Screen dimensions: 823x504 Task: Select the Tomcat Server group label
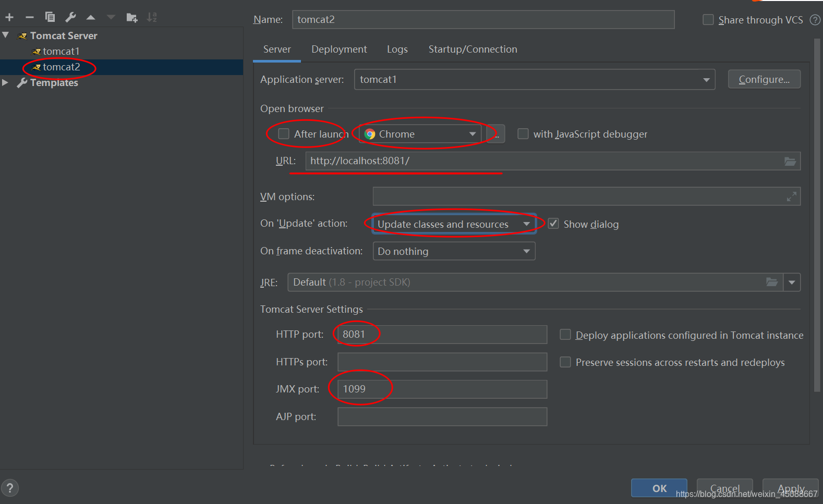(64, 35)
